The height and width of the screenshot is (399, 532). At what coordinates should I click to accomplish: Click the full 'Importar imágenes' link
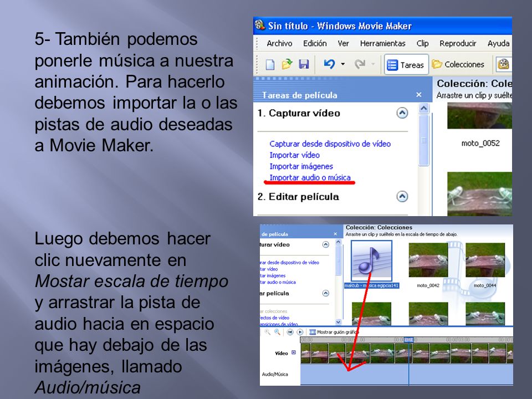tap(301, 166)
